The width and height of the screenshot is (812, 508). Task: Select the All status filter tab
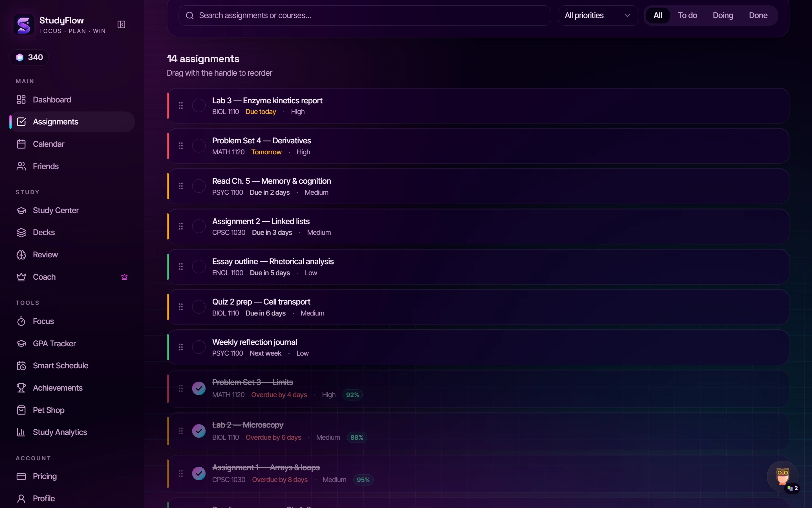click(658, 16)
